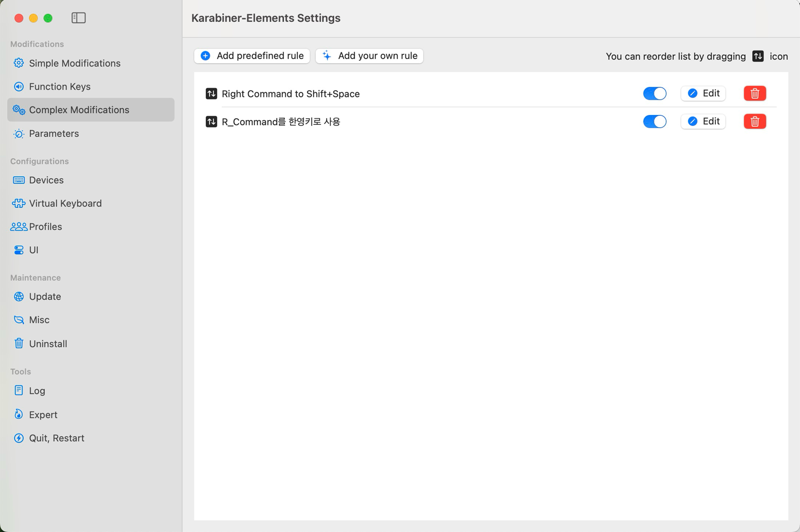
Task: Click the Virtual Keyboard puzzle icon
Action: pyautogui.click(x=19, y=203)
